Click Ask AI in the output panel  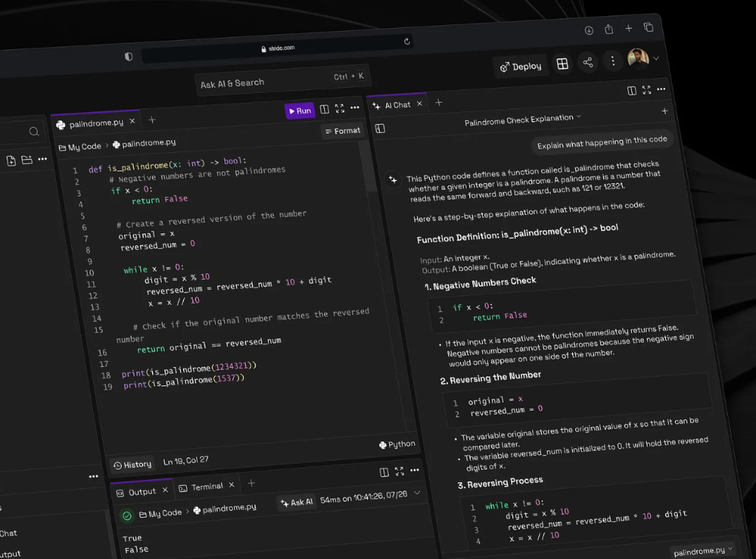click(x=297, y=502)
